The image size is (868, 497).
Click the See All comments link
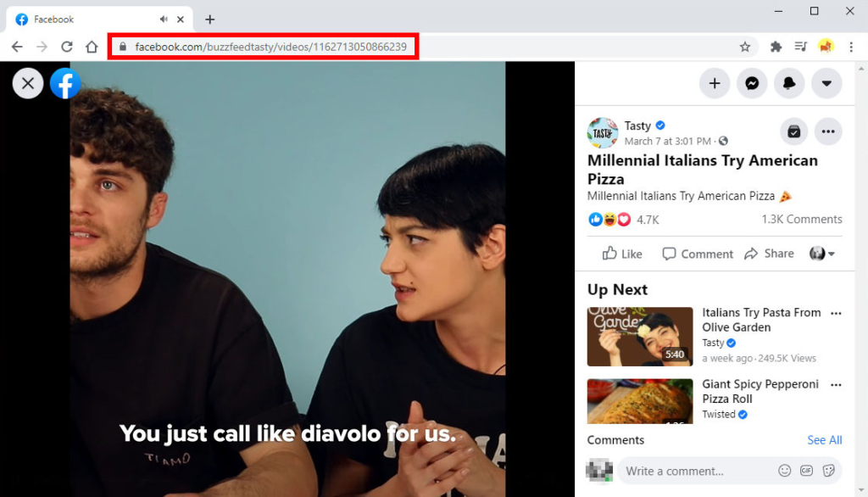824,439
